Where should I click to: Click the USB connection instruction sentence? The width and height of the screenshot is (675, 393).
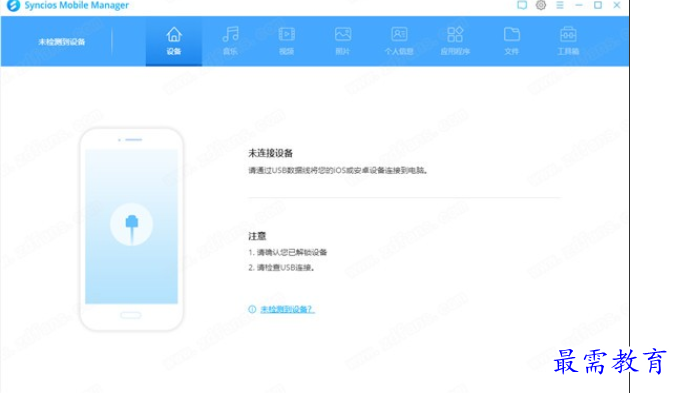point(338,170)
